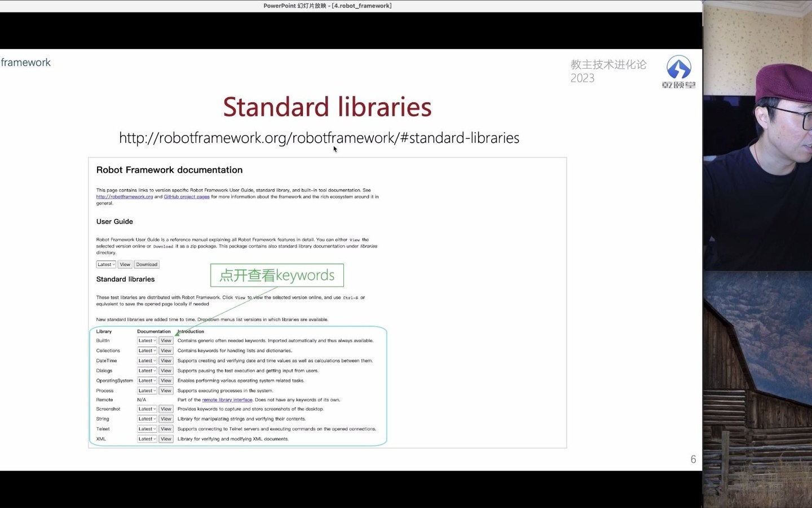812x508 pixels.
Task: Click the 'Robot Framework documentation' heading
Action: pos(169,170)
